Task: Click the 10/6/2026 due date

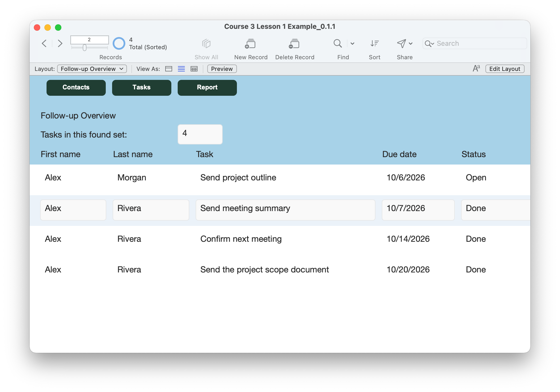Action: 406,177
